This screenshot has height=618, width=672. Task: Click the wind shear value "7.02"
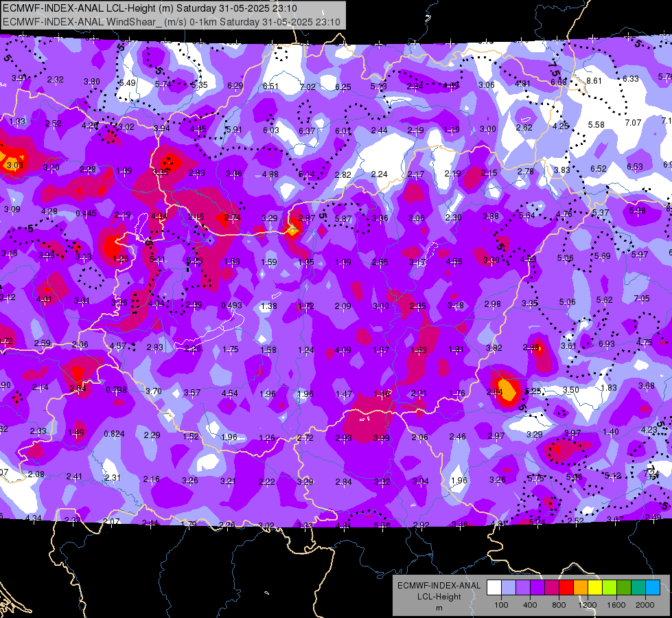308,87
